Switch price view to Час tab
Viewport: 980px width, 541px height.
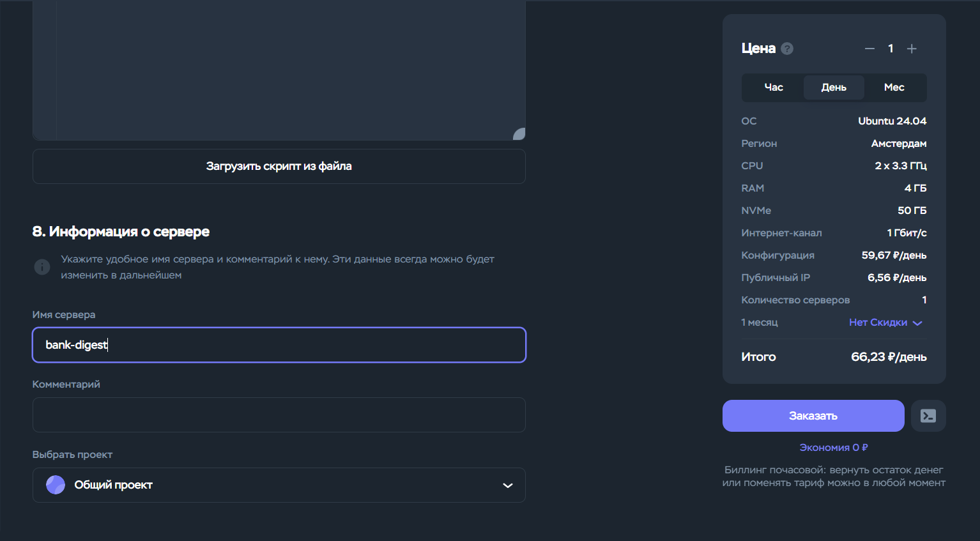click(774, 88)
